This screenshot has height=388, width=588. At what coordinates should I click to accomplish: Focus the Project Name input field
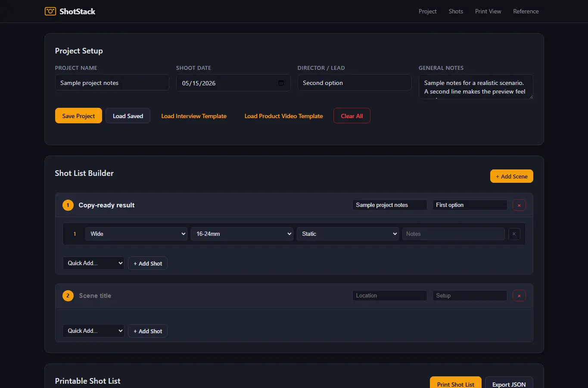pyautogui.click(x=112, y=83)
